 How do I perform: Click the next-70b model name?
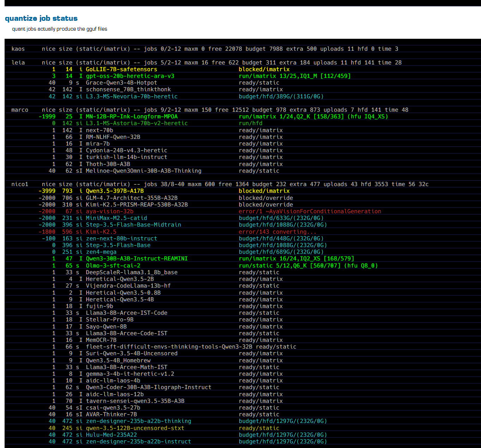(x=99, y=130)
